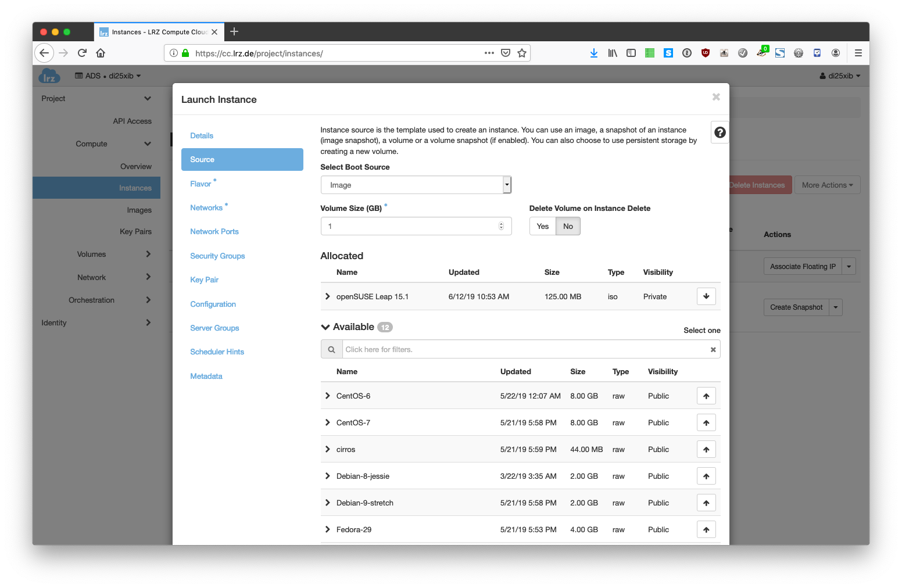Clear the filter with the x icon
Screen dimensions: 902x588
click(x=713, y=350)
